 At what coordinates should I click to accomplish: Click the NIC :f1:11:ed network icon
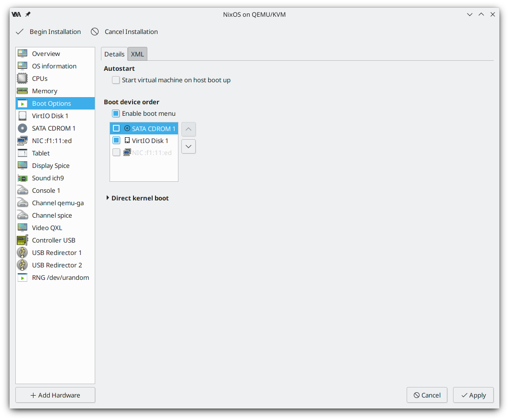22,141
